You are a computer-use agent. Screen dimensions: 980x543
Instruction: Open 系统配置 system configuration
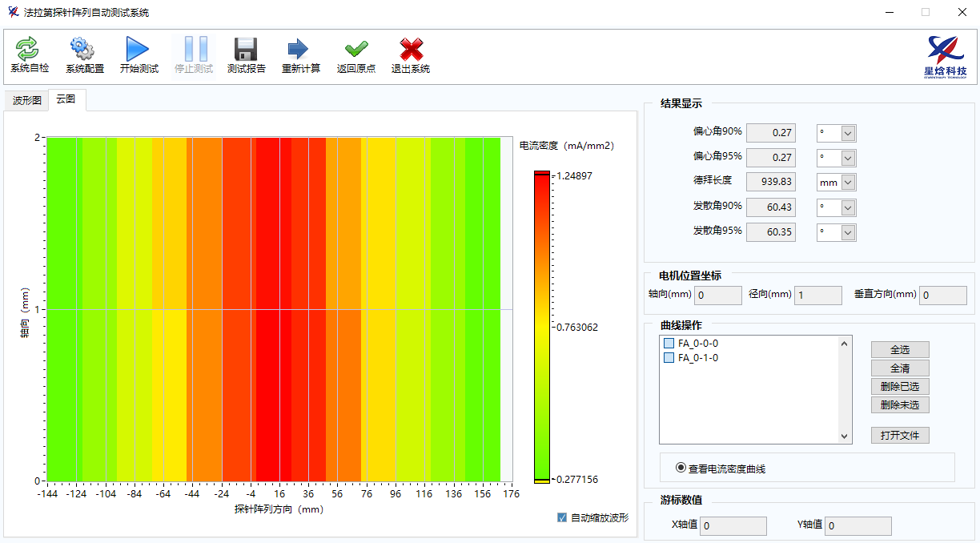(x=84, y=50)
